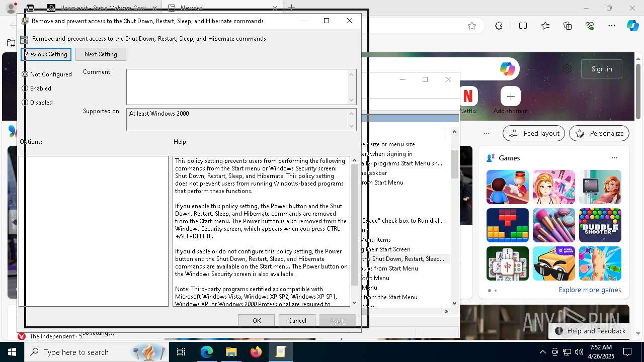Select the Enabled radio button
644x362 pixels.
coord(25,88)
